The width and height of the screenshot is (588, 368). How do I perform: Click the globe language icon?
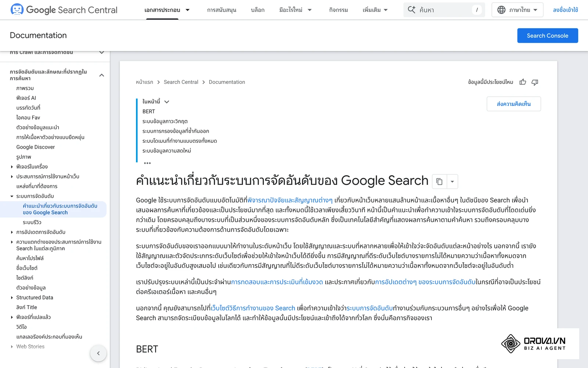[501, 10]
